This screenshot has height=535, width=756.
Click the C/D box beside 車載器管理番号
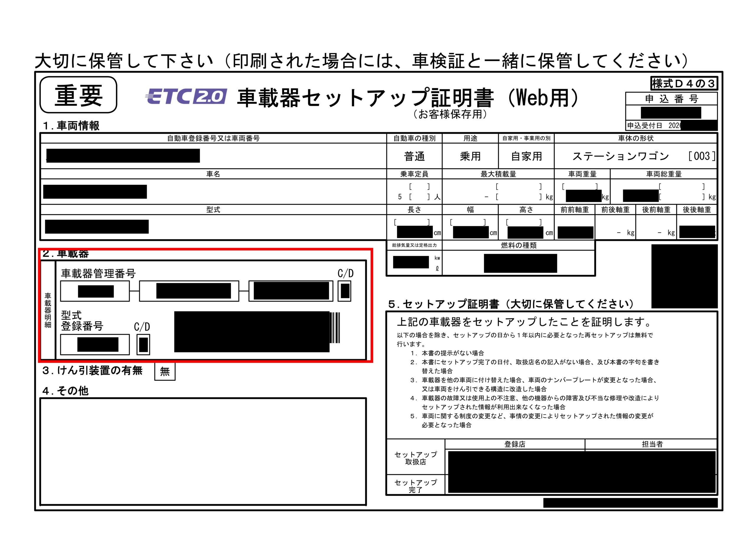(344, 291)
